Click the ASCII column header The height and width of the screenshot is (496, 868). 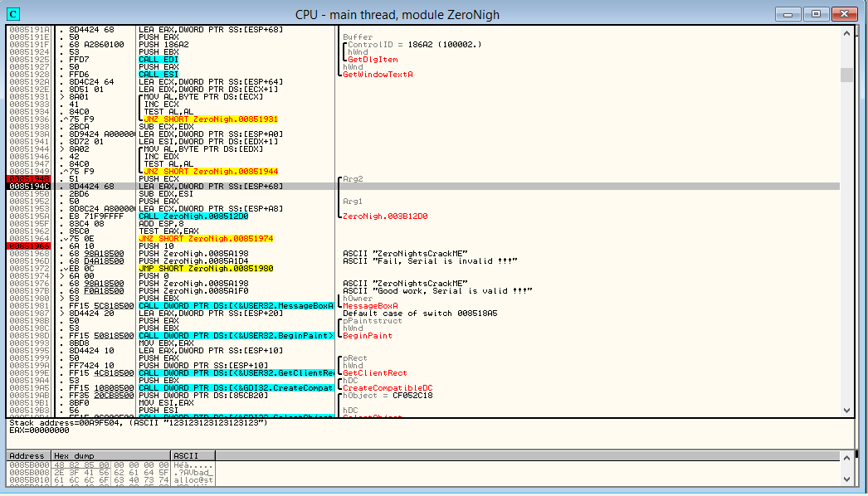(193, 455)
